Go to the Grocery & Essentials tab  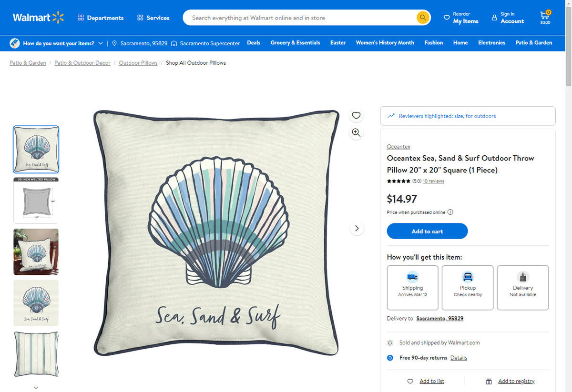295,43
